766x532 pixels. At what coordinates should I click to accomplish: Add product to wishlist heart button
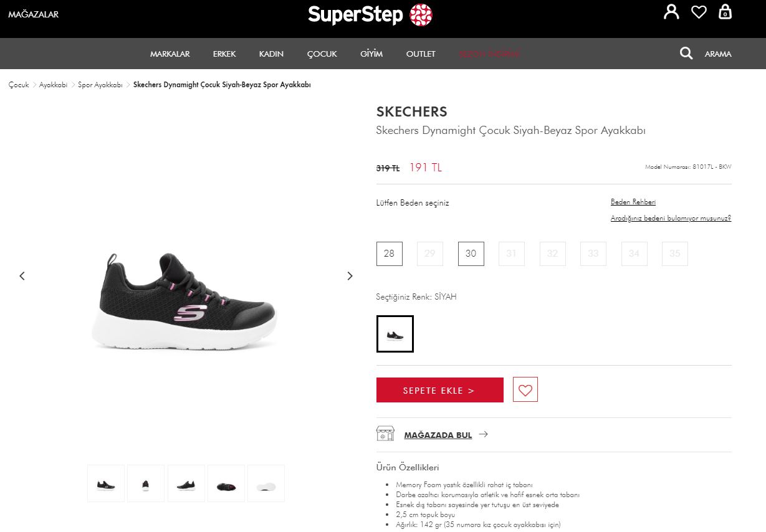tap(525, 390)
